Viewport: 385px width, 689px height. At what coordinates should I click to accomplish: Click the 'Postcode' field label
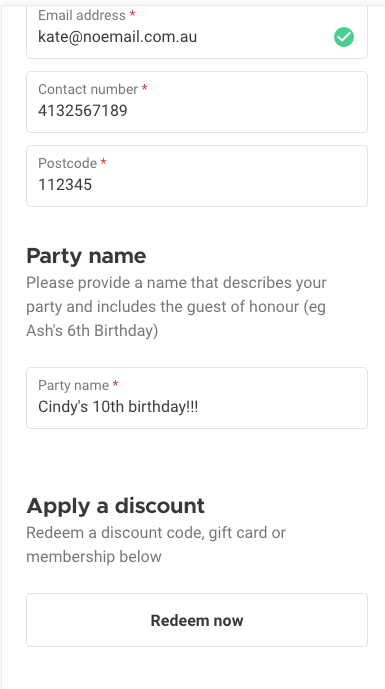click(68, 163)
